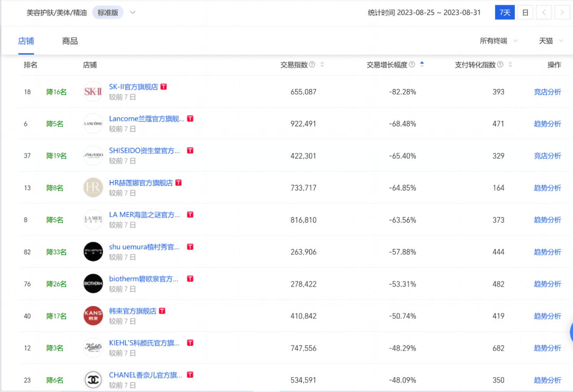Open KIEHL'S科颜氏官方 store link
Viewport: 573px width, 392px height.
click(x=144, y=343)
